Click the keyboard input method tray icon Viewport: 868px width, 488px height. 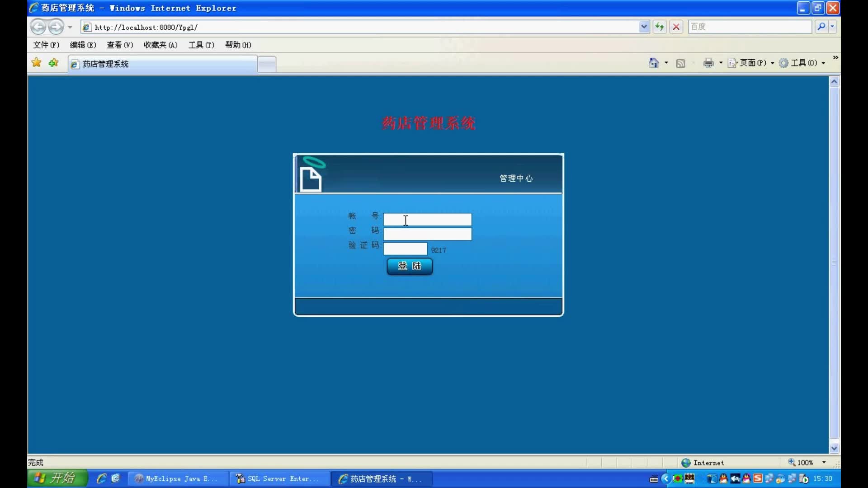pyautogui.click(x=654, y=479)
